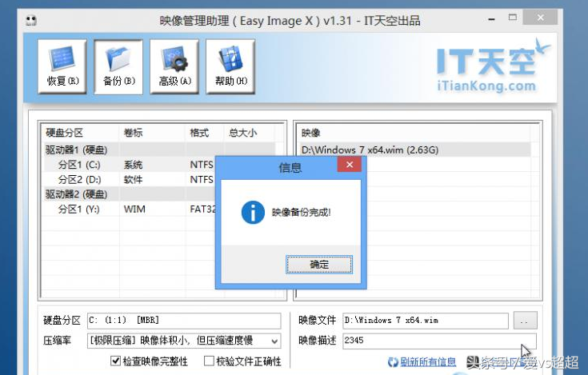This screenshot has height=375, width=588.
Task: Click the 映像文件 path field
Action: click(426, 321)
